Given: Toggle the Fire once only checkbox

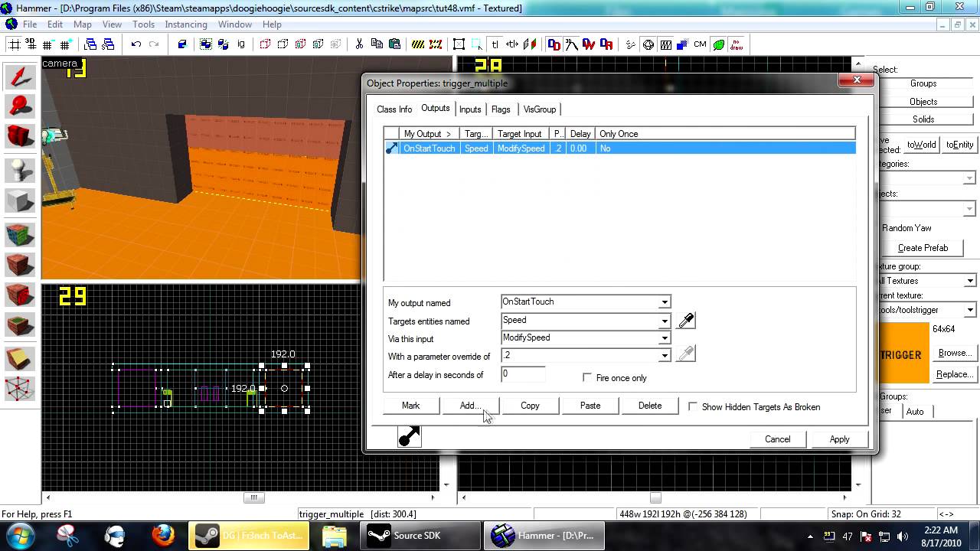Looking at the screenshot, I should (x=587, y=377).
